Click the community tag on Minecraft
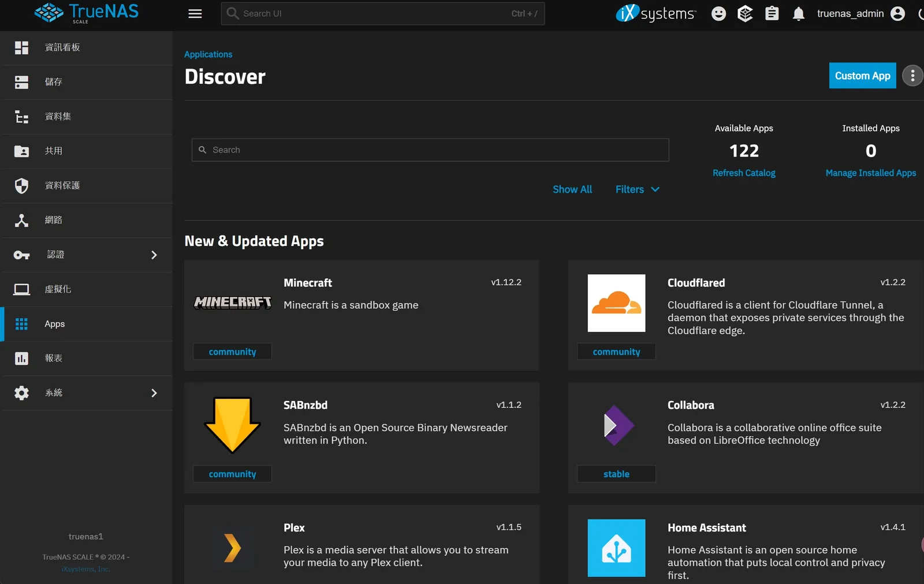 click(x=232, y=351)
